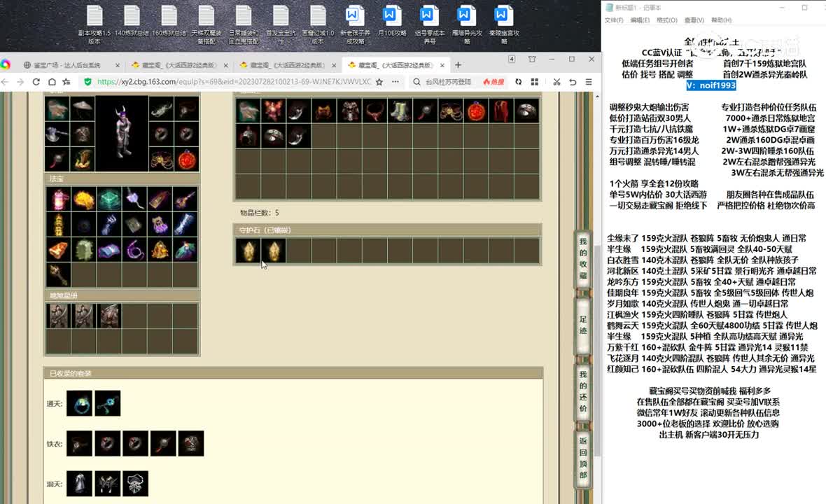Open the bookmarks list star icon beside home

pos(66,82)
